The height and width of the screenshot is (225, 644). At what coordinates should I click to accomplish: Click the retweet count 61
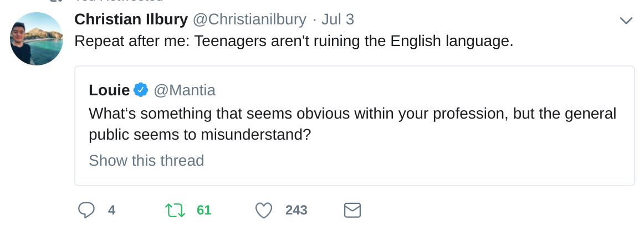point(204,211)
